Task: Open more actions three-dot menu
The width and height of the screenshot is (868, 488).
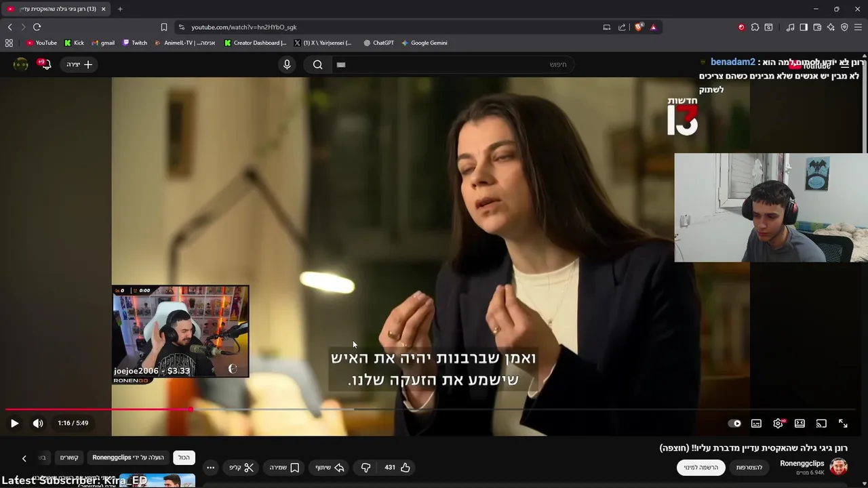Action: coord(210,468)
